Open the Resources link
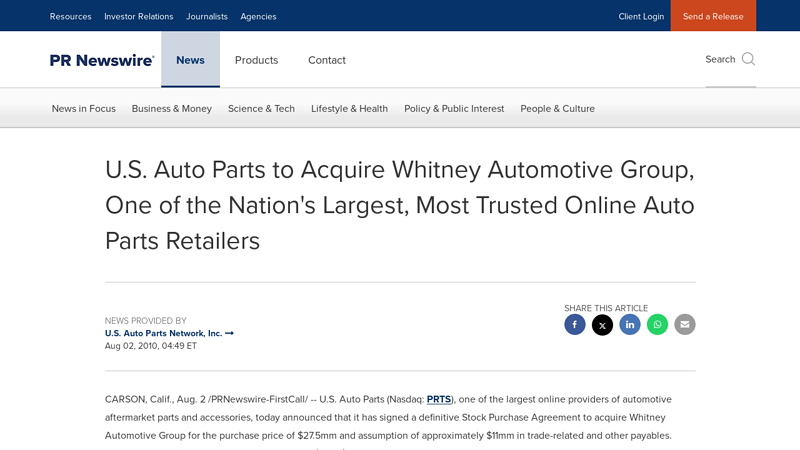800x450 pixels. click(x=70, y=16)
